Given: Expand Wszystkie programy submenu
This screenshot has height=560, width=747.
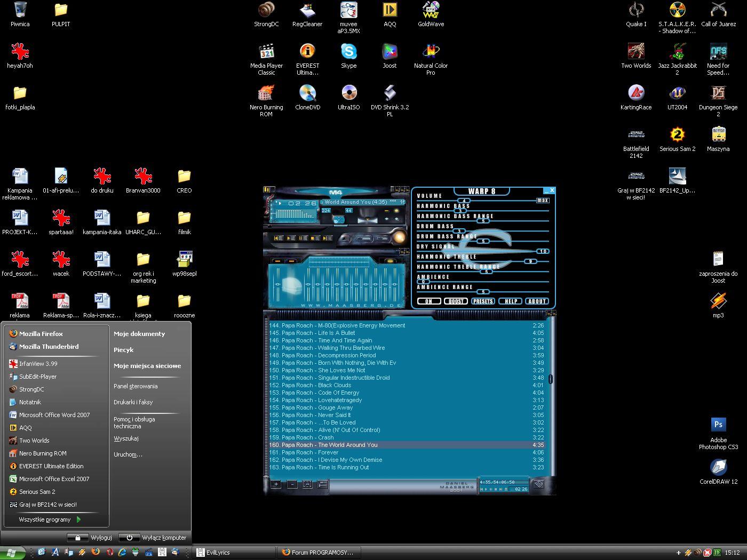Looking at the screenshot, I should [x=50, y=519].
